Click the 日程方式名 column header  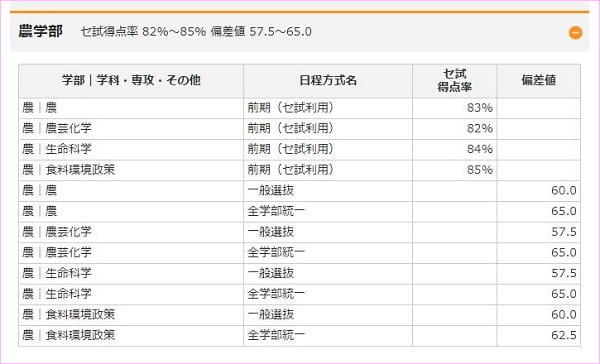click(x=328, y=80)
